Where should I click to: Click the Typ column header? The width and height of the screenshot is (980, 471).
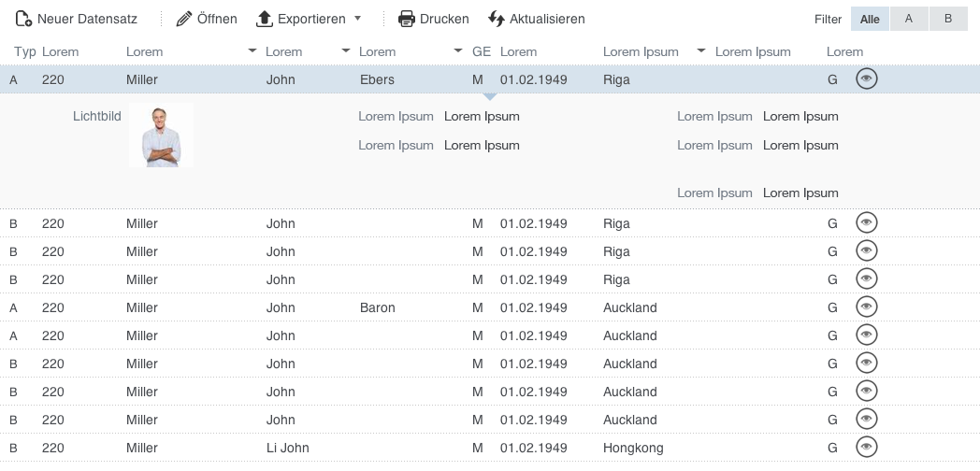(x=25, y=51)
